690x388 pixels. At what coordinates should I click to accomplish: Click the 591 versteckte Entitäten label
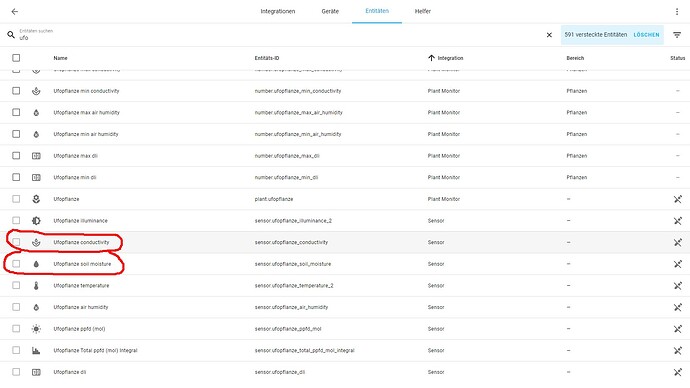click(596, 34)
